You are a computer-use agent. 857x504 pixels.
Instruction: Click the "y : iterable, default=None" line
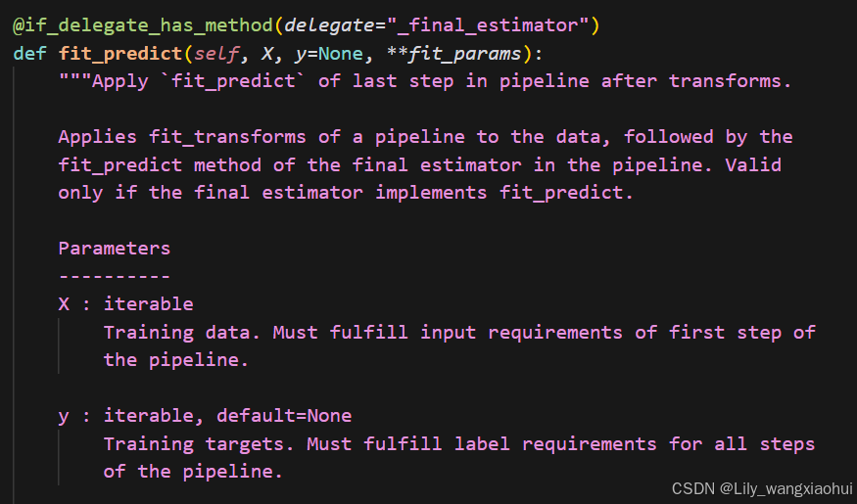tap(205, 416)
